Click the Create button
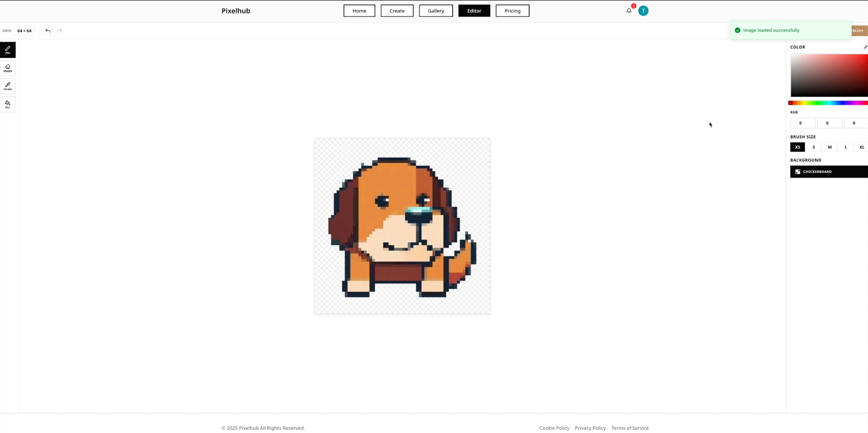This screenshot has width=868, height=433. pyautogui.click(x=397, y=10)
